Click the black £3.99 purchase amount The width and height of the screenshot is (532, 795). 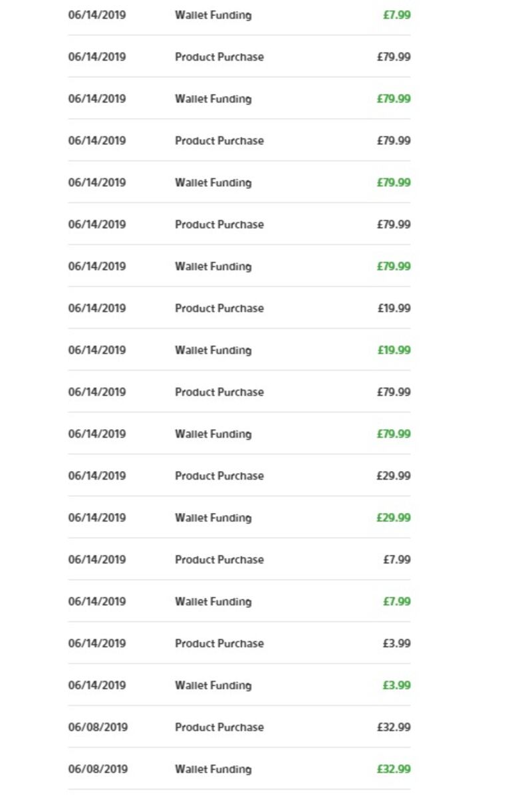(x=396, y=643)
